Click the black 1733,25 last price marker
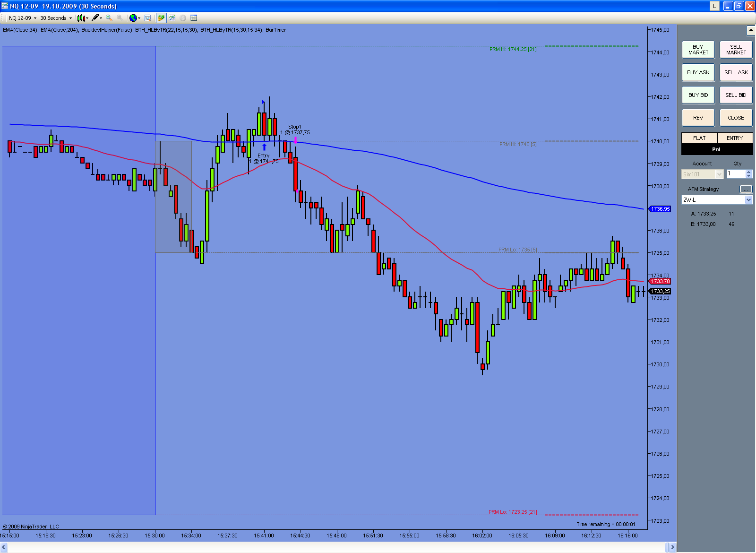This screenshot has width=756, height=553. 660,291
